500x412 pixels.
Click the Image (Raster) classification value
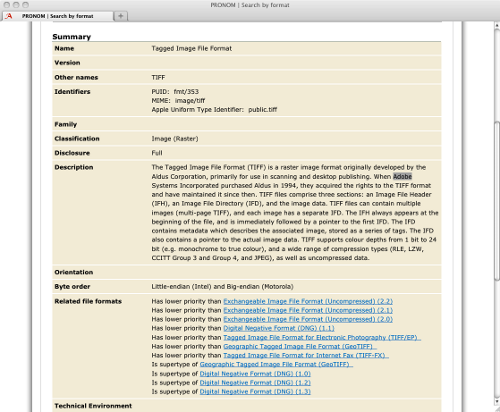click(175, 139)
